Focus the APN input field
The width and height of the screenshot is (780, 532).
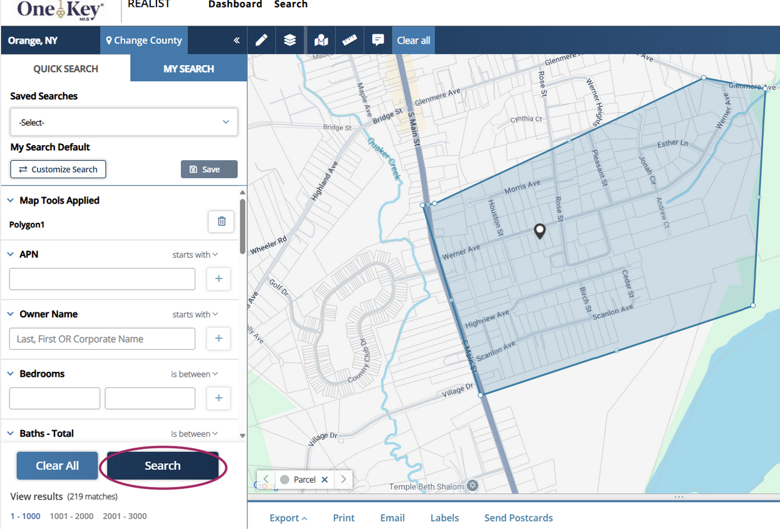click(102, 279)
